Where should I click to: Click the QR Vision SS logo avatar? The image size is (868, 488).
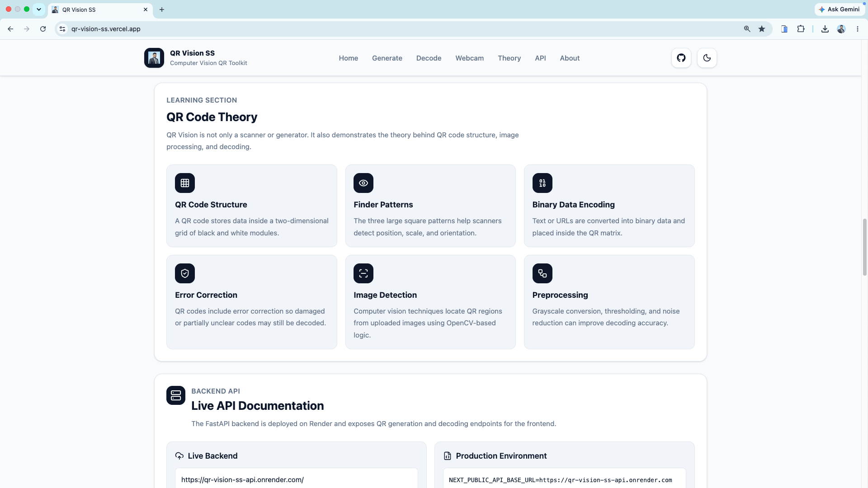coord(154,58)
